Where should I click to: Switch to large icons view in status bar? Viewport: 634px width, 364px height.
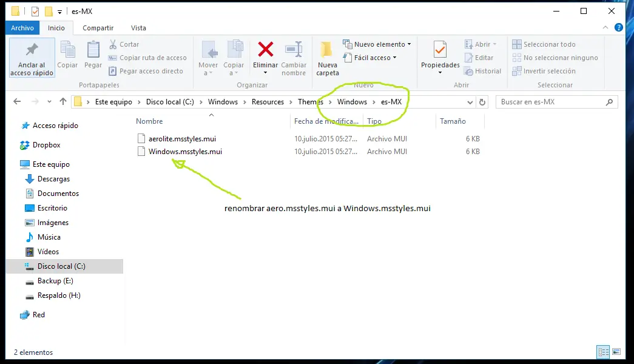click(616, 352)
